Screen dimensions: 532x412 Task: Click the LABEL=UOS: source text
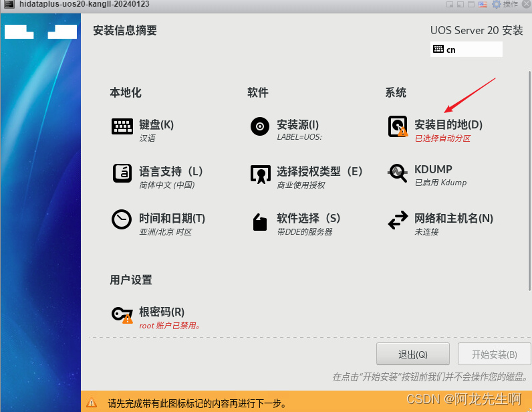299,137
